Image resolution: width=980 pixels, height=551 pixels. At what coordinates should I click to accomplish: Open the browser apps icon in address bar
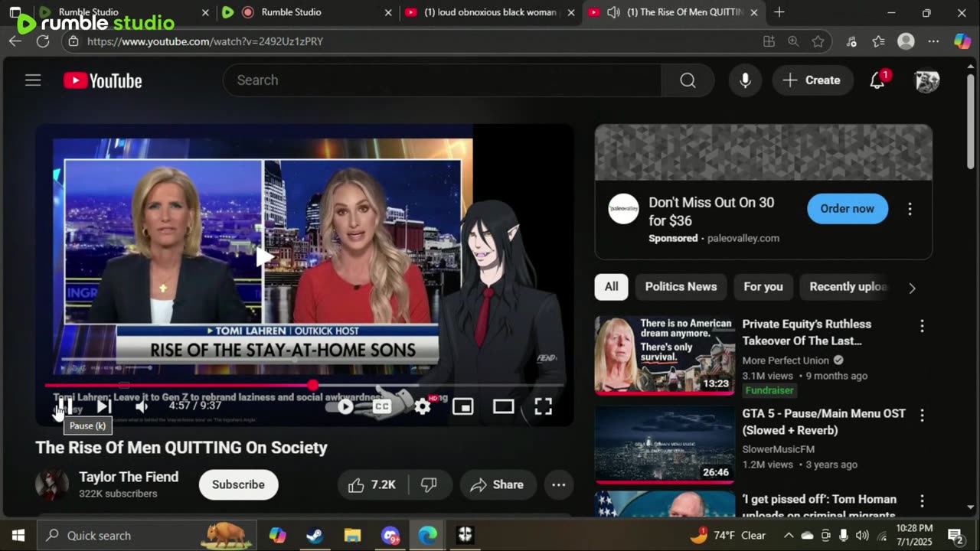coord(769,41)
